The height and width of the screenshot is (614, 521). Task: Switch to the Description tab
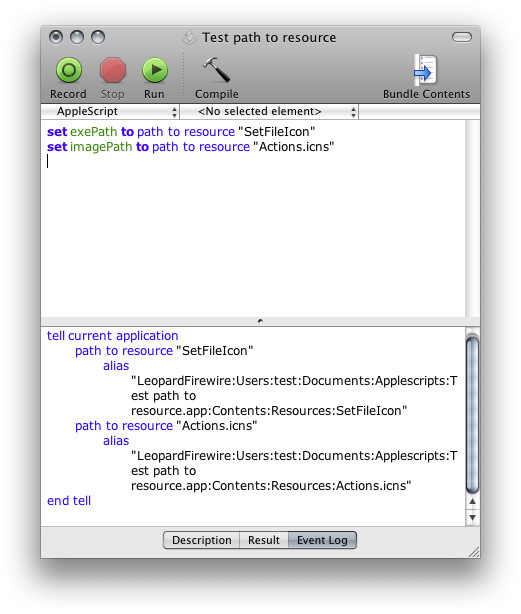click(x=202, y=540)
